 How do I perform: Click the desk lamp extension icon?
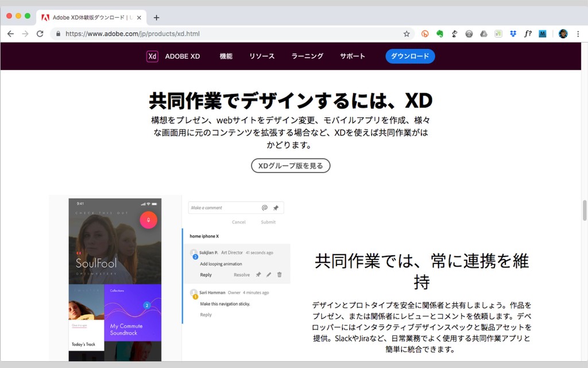(x=455, y=34)
